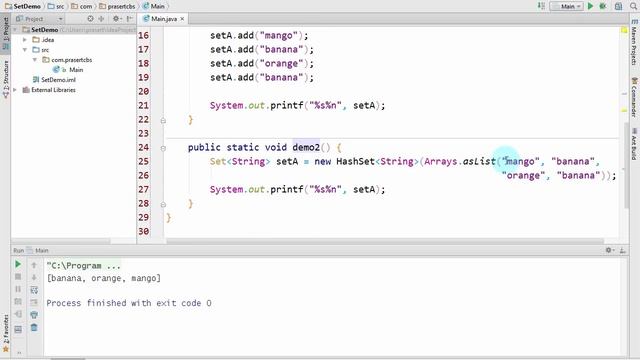Expand External Libraries node

16,90
